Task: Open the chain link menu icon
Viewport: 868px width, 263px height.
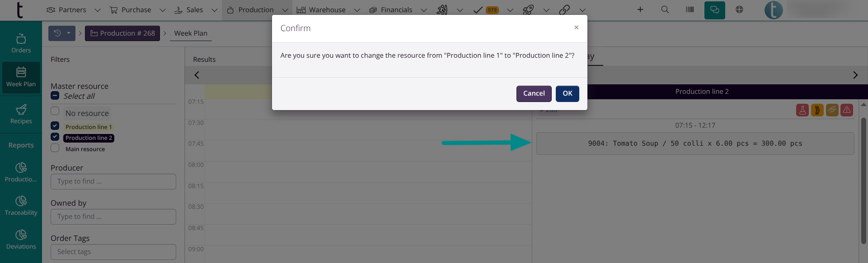Action: [x=564, y=9]
